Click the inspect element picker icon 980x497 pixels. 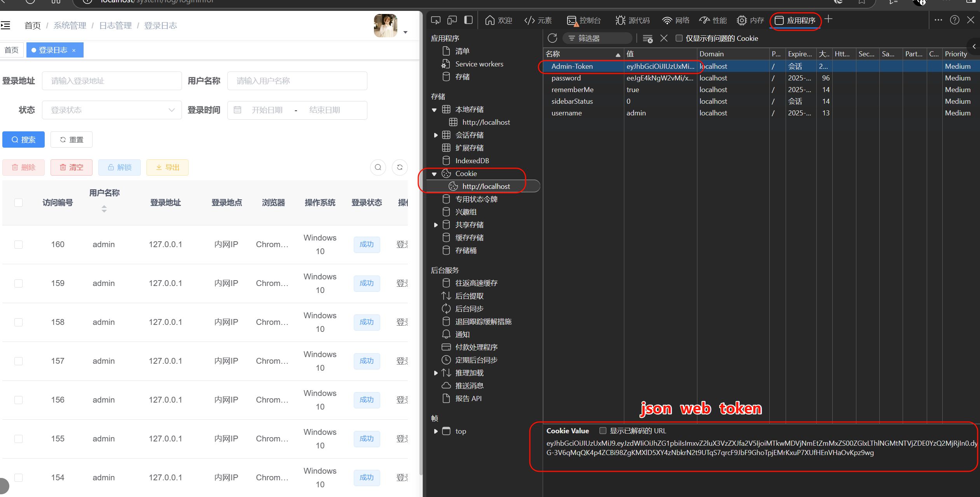pyautogui.click(x=436, y=20)
